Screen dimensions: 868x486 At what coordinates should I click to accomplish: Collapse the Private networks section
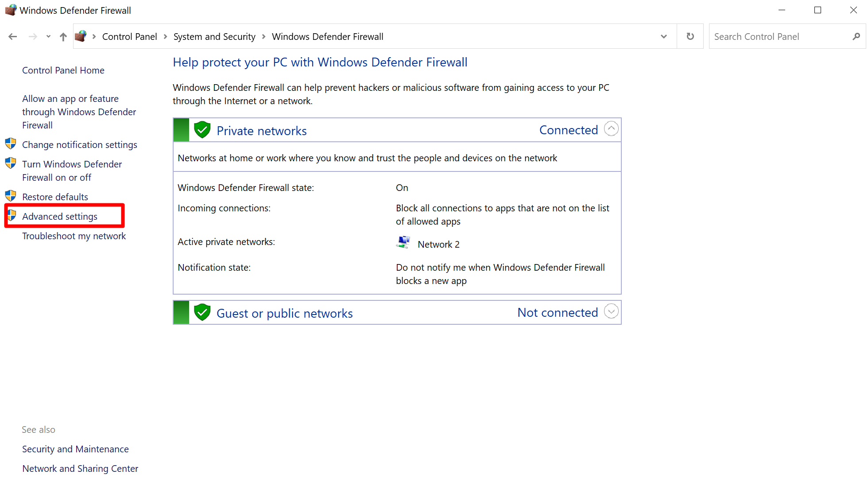tap(611, 129)
